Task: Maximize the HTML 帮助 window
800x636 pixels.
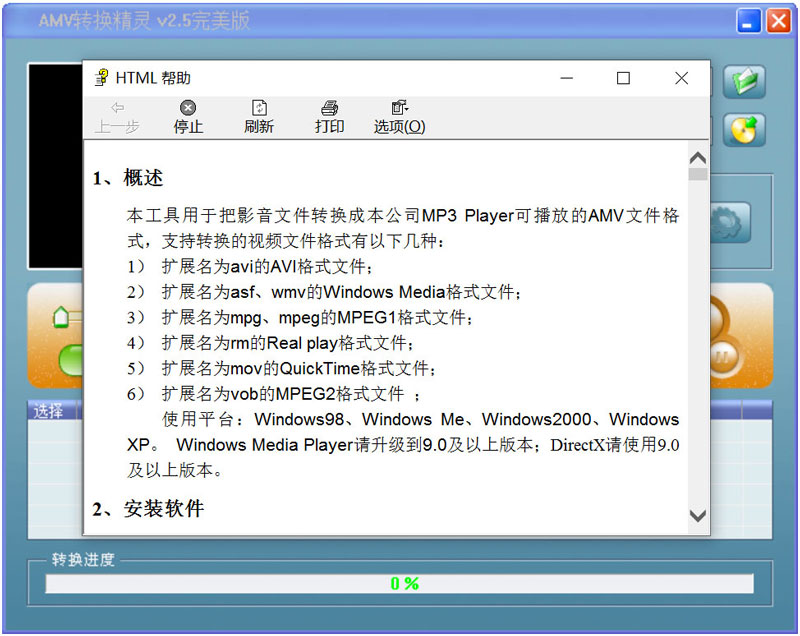Action: click(x=623, y=78)
